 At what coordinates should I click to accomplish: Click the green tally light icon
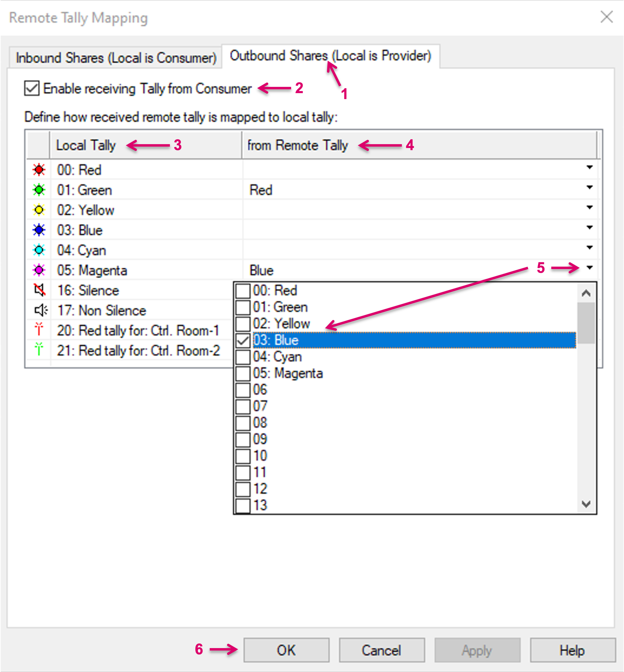39,190
